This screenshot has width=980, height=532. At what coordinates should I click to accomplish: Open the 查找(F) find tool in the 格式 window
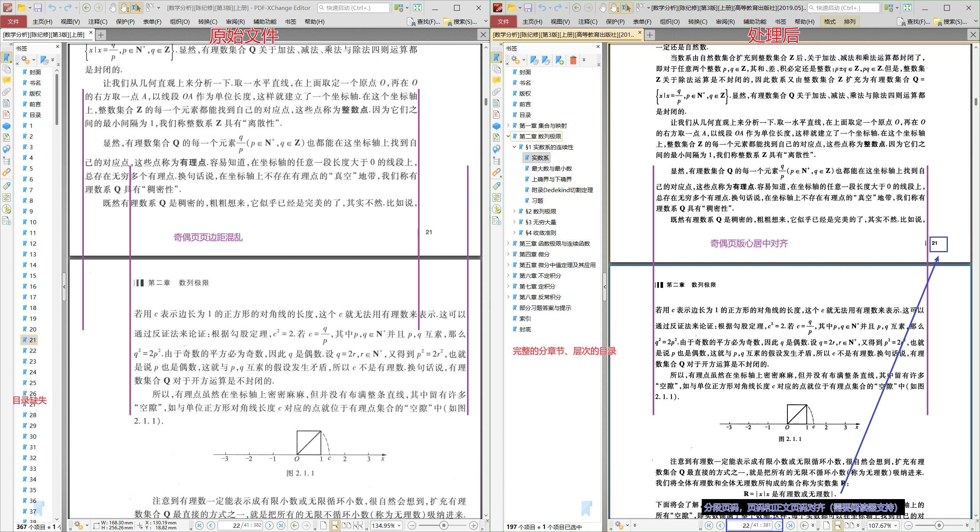click(913, 22)
